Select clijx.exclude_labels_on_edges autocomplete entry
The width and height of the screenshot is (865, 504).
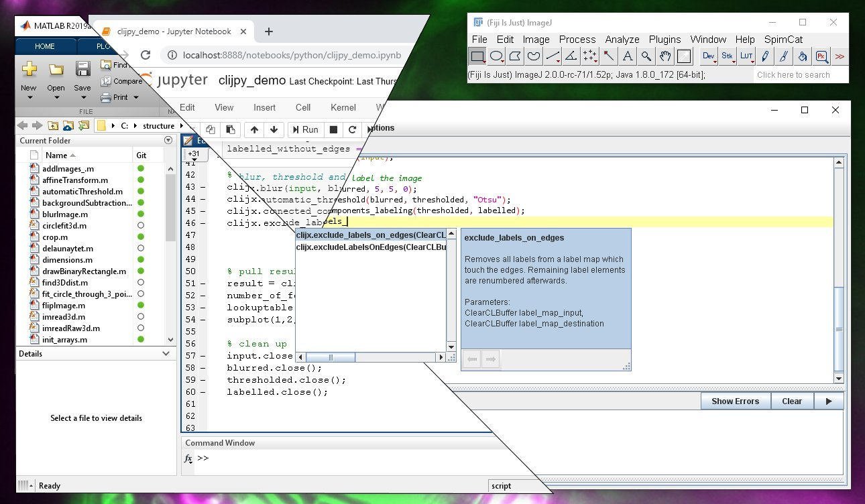pos(371,235)
